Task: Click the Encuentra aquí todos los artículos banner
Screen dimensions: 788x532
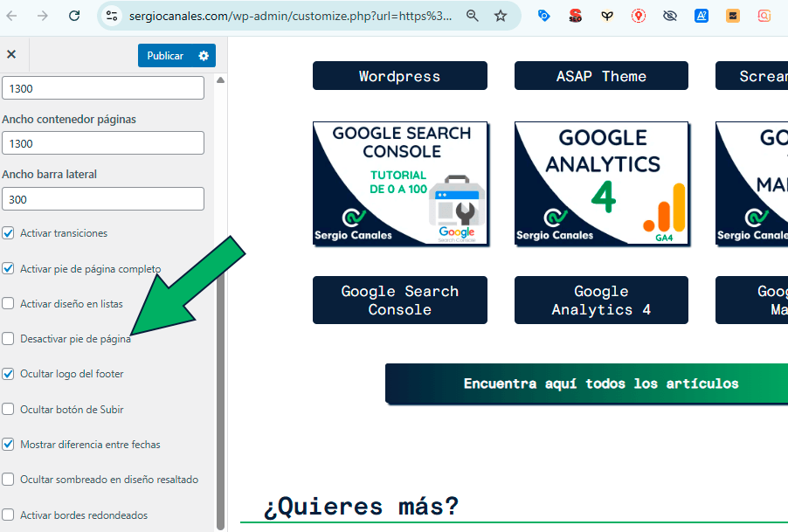Action: tap(601, 383)
